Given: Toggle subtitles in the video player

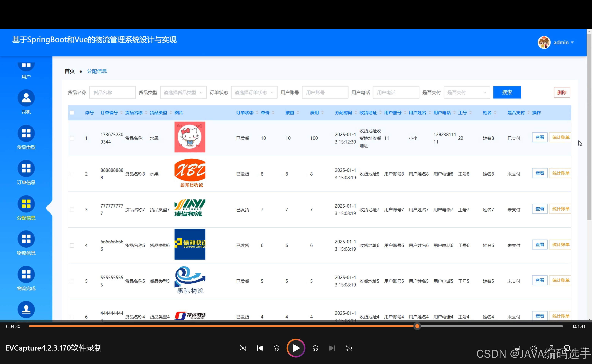Looking at the screenshot, I should (x=517, y=348).
